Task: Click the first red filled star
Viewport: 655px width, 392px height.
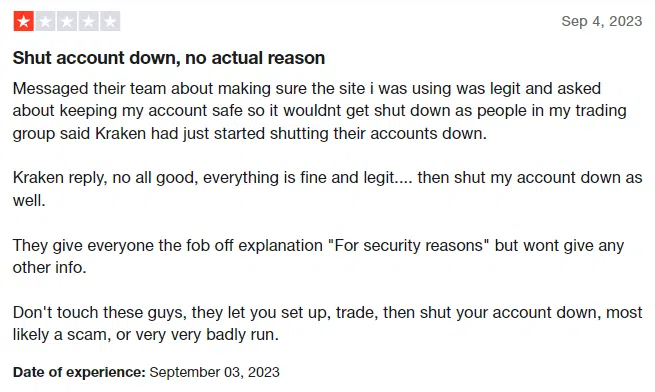Action: point(23,21)
